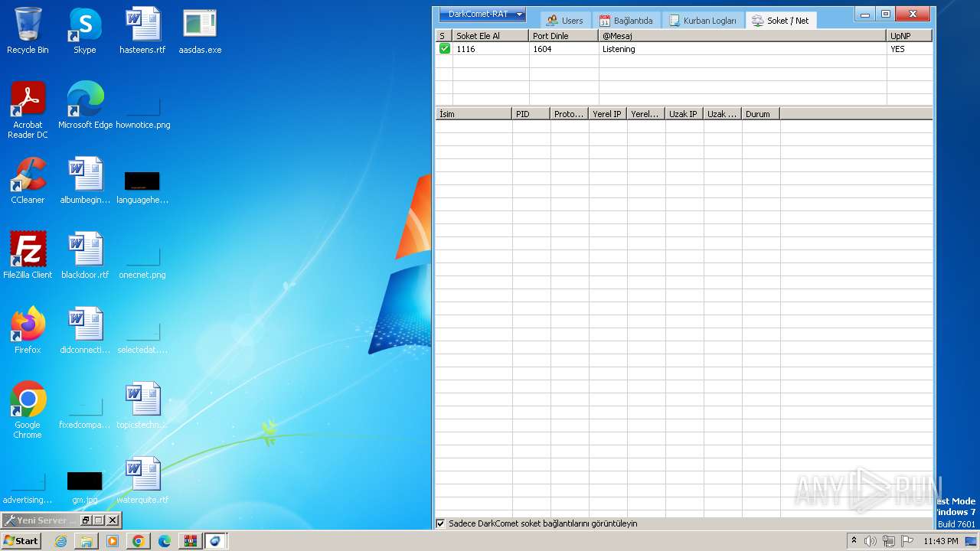Open the Action Center flag icon
This screenshot has width=980, height=551.
point(906,541)
